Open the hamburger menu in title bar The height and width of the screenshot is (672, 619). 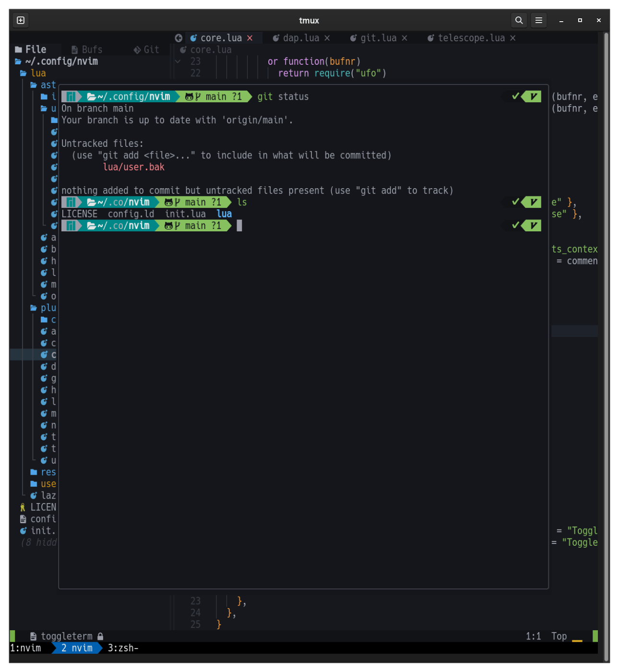[539, 20]
